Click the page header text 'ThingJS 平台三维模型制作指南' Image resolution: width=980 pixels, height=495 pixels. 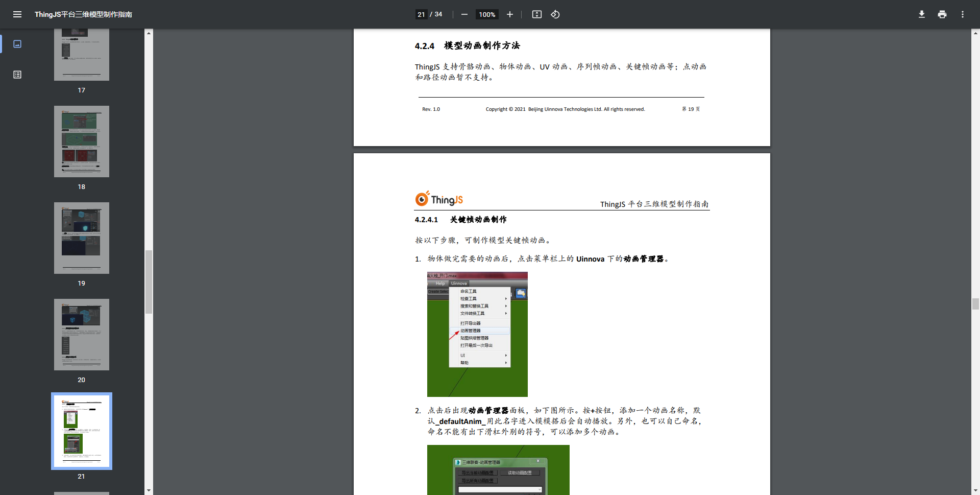coord(654,204)
